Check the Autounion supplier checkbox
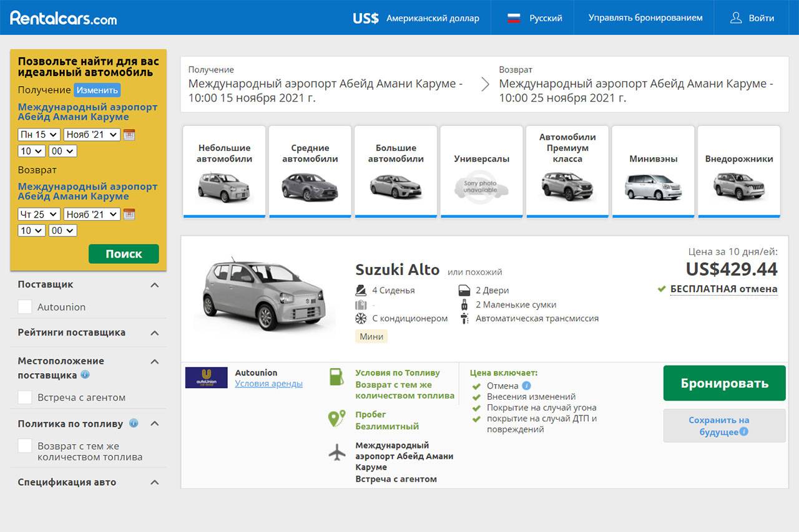Screen dimensions: 799x532 coord(25,307)
